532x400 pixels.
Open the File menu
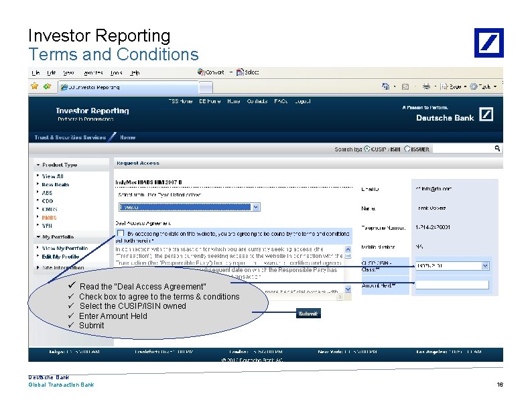click(36, 72)
